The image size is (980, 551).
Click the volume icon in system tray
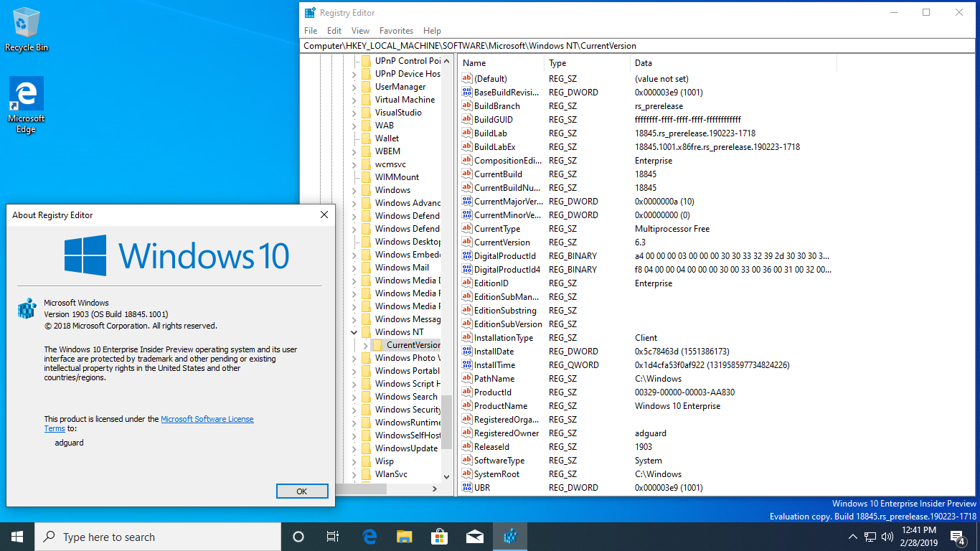click(x=887, y=537)
